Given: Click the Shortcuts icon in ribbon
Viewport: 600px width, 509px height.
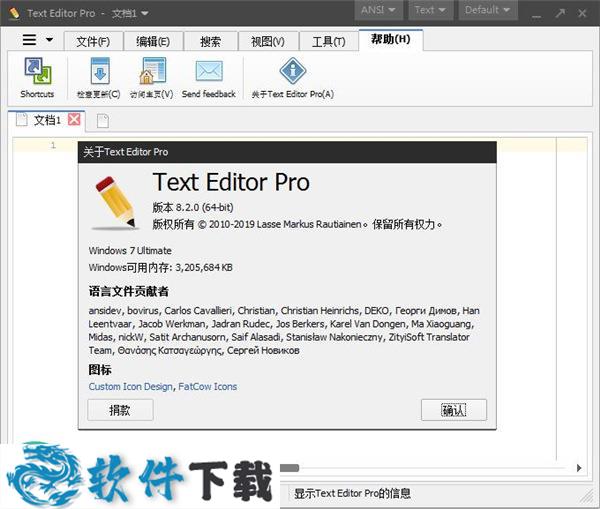Looking at the screenshot, I should [x=37, y=73].
